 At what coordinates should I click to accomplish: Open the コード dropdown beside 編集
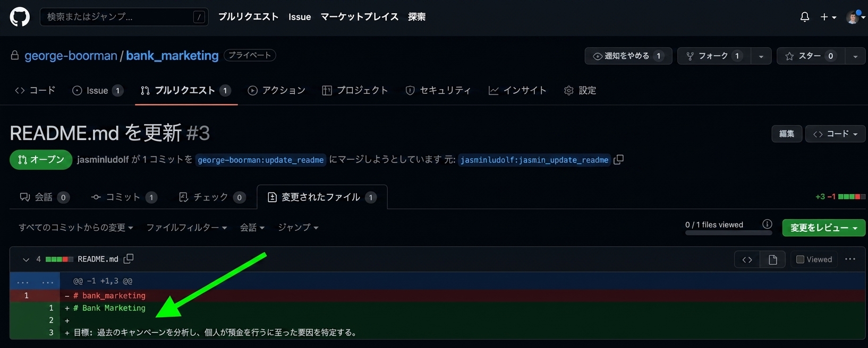pyautogui.click(x=835, y=134)
